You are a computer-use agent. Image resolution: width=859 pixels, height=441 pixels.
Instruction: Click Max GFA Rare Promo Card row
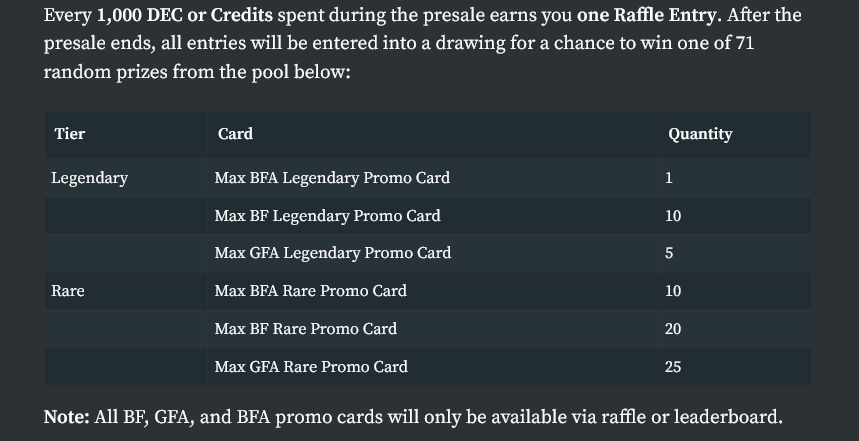point(427,366)
